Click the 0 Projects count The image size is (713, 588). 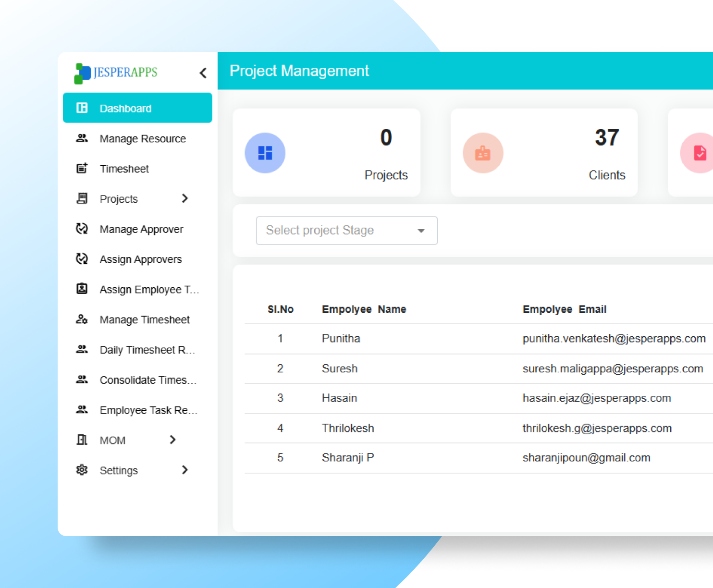point(386,137)
